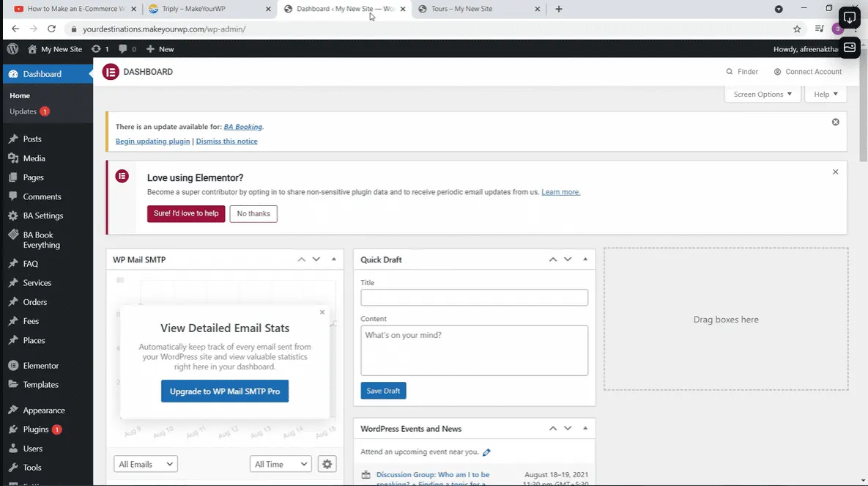Toggle the WP Mail SMTP panel collapse arrow
Screen dimensions: 868x486
[x=334, y=259]
